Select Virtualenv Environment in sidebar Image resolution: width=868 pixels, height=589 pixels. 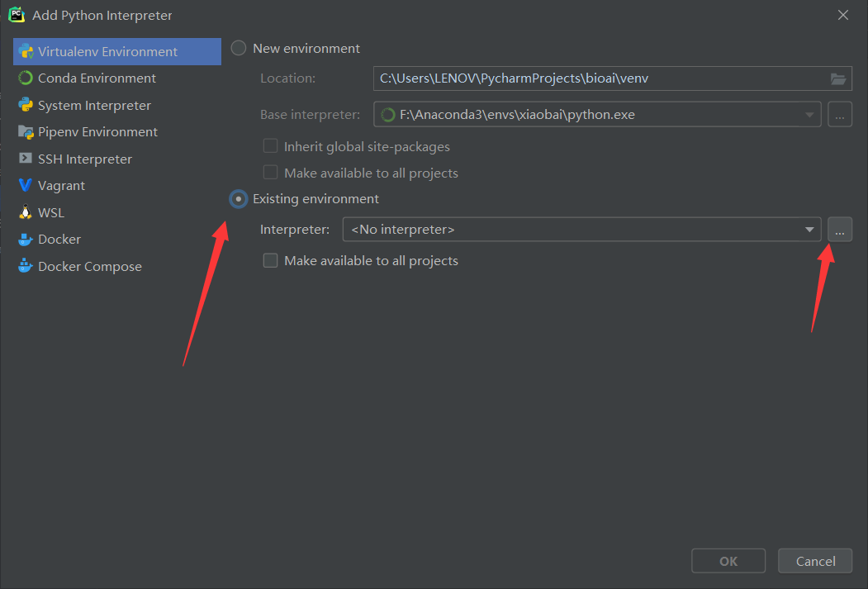click(117, 51)
